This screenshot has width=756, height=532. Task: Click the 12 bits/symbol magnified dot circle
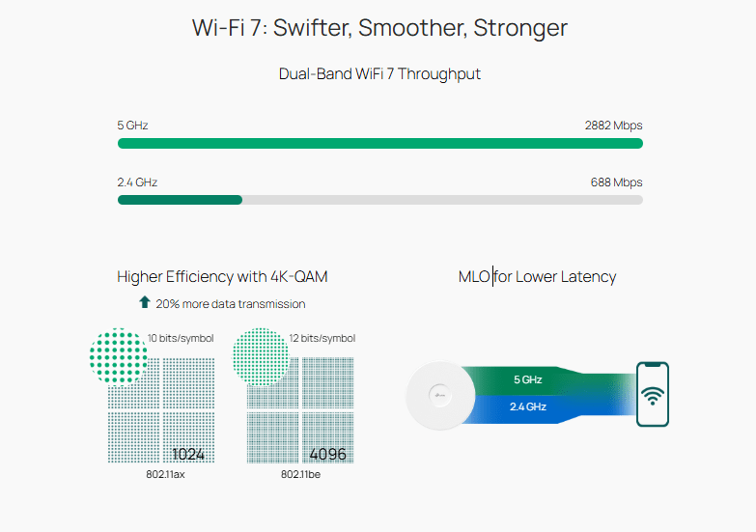coord(261,355)
